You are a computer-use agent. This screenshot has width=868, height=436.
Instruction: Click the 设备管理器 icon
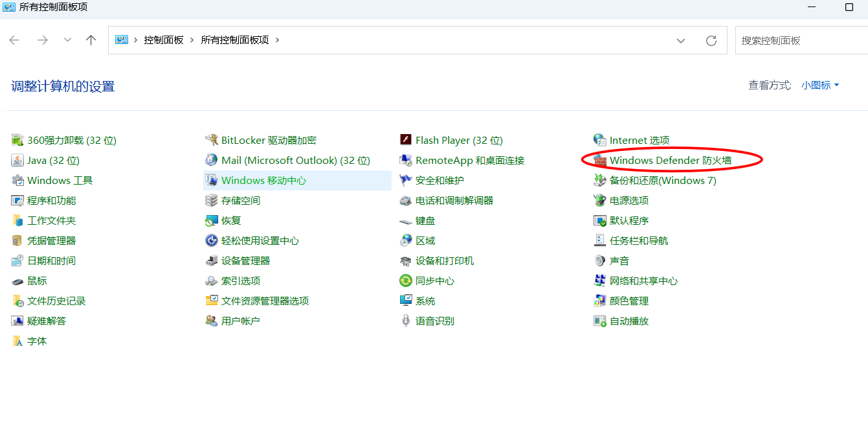pyautogui.click(x=212, y=260)
